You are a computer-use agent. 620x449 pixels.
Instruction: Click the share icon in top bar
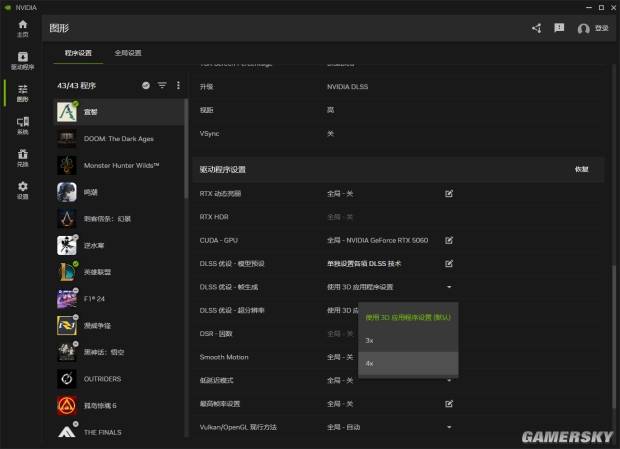[x=537, y=28]
